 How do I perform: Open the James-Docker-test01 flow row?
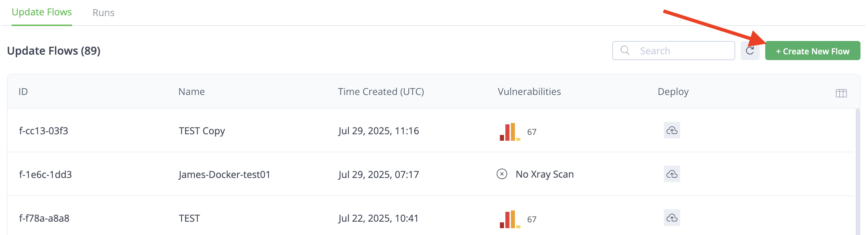point(430,174)
